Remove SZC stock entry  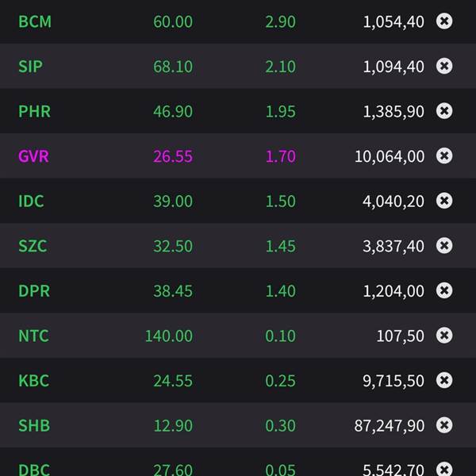[x=444, y=245]
